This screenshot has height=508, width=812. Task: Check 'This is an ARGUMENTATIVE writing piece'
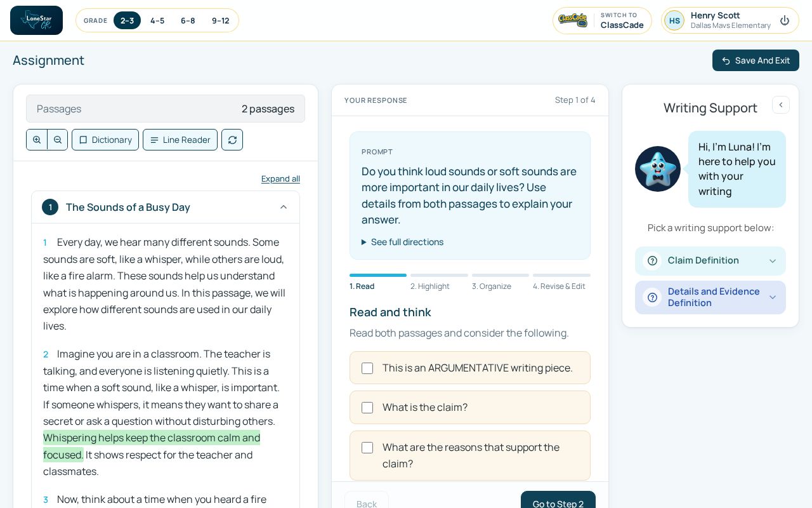tap(367, 368)
